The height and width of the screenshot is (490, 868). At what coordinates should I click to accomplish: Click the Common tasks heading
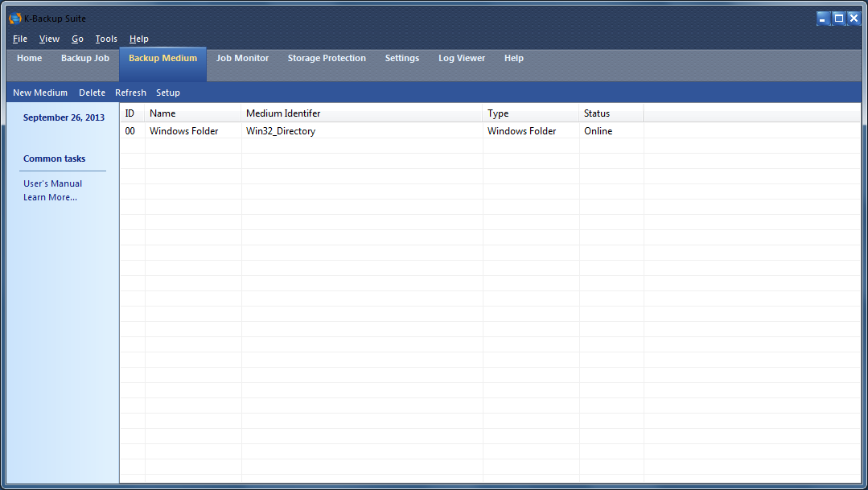tap(54, 159)
